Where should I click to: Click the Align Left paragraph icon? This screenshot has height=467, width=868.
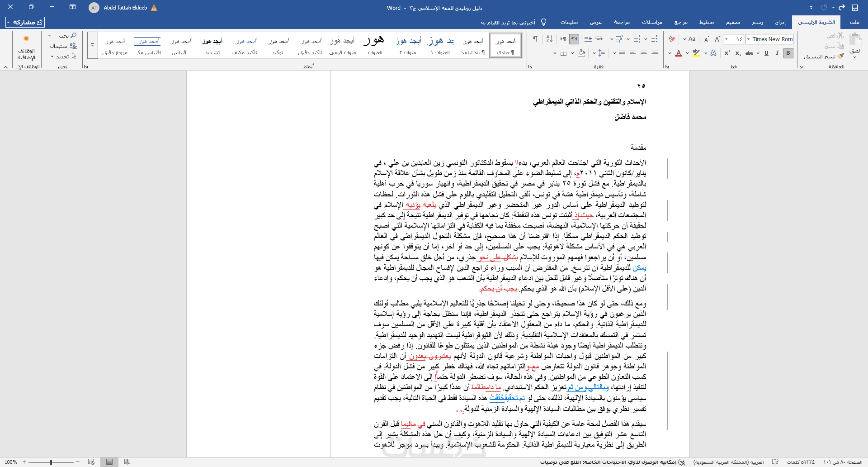633,53
